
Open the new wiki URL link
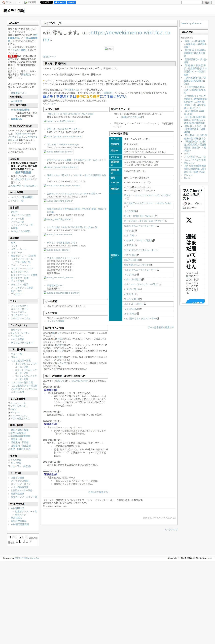coord(106,36)
